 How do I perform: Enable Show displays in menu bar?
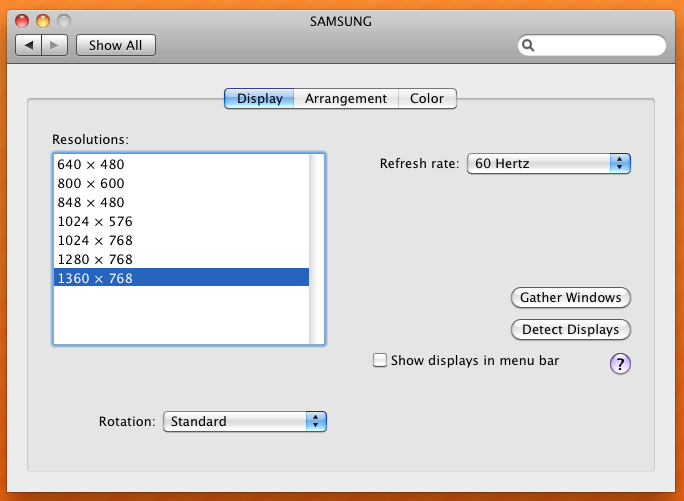click(x=380, y=360)
